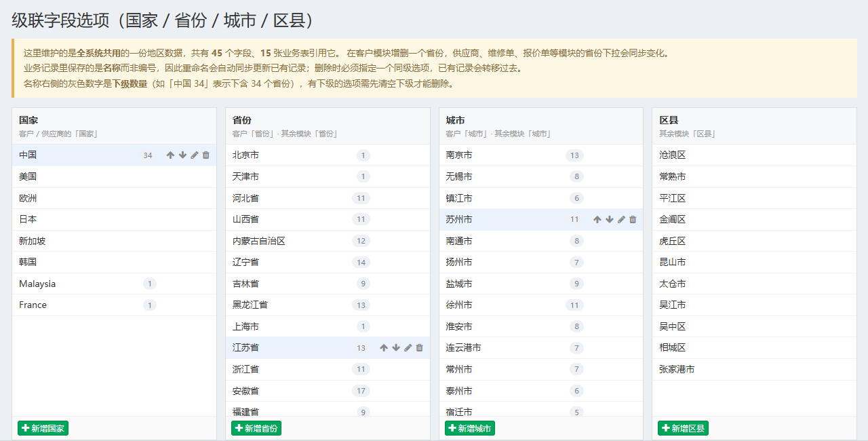
Task: Select 欧洲 in the country list
Action: point(114,198)
